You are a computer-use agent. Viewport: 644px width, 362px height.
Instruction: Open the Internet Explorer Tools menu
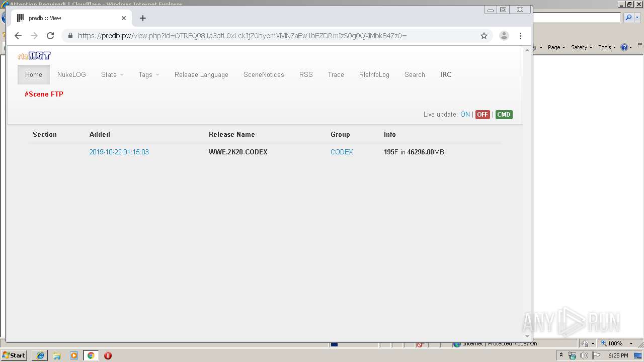click(607, 47)
